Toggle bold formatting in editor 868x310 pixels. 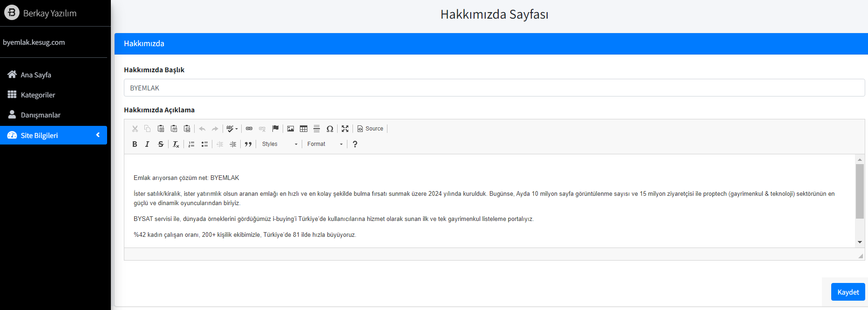point(135,144)
